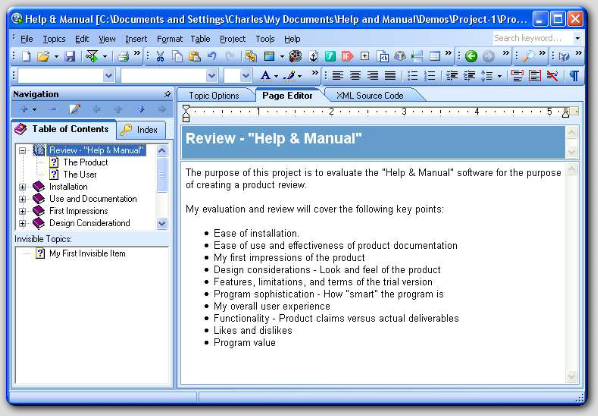Select the Table of Contents tab

(x=63, y=129)
